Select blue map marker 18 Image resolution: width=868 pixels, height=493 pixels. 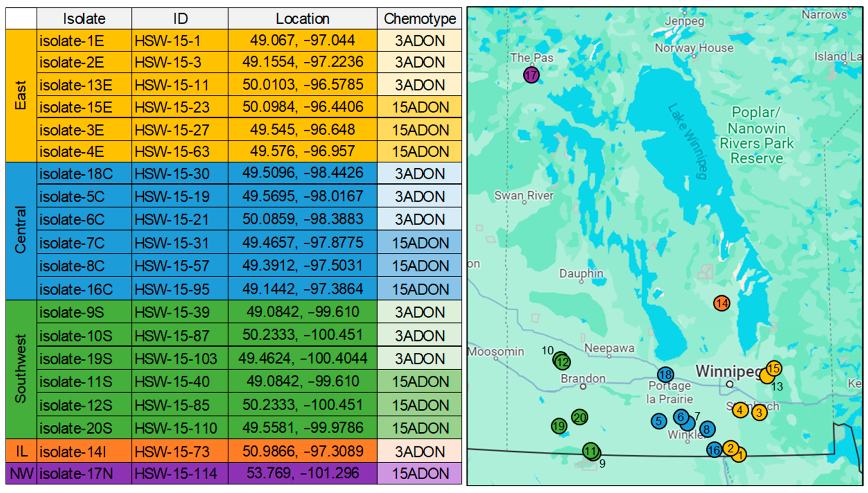tap(665, 374)
